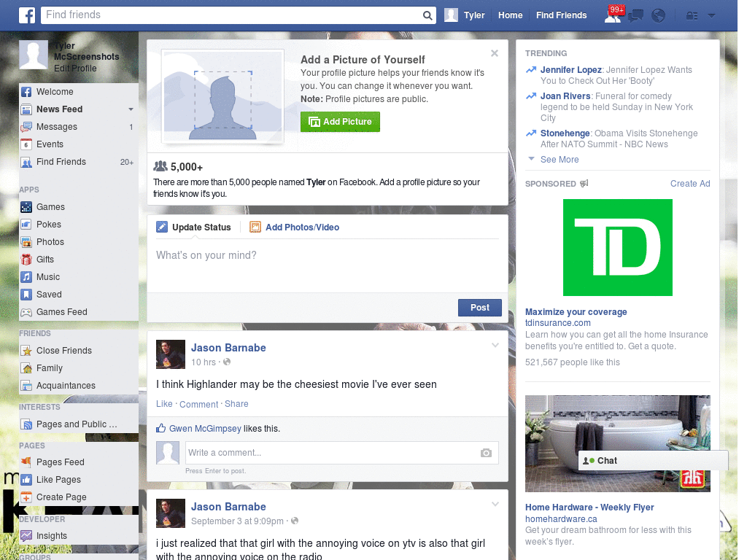Image resolution: width=747 pixels, height=560 pixels.
Task: Open the Home Hardware bathroom ad image
Action: point(617,443)
